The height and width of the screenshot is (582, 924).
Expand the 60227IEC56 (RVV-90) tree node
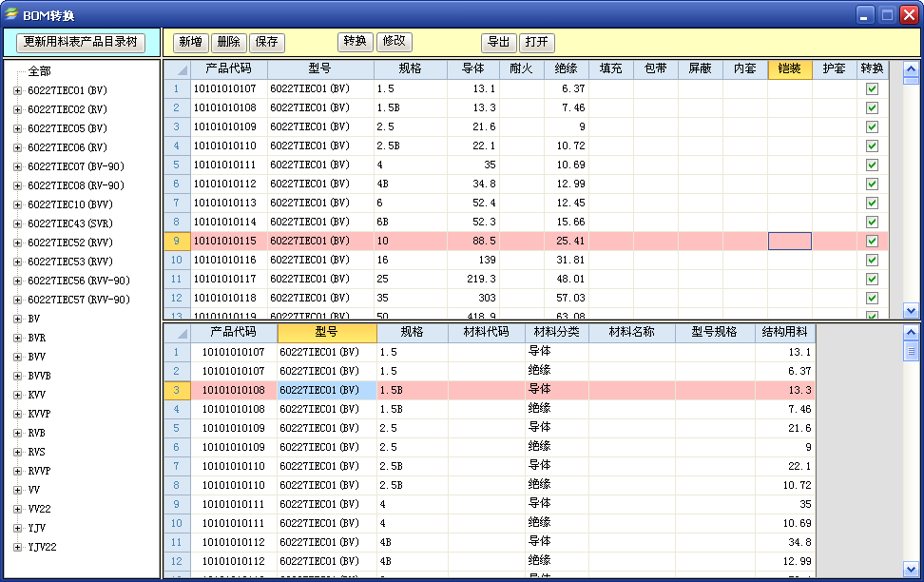click(x=18, y=281)
